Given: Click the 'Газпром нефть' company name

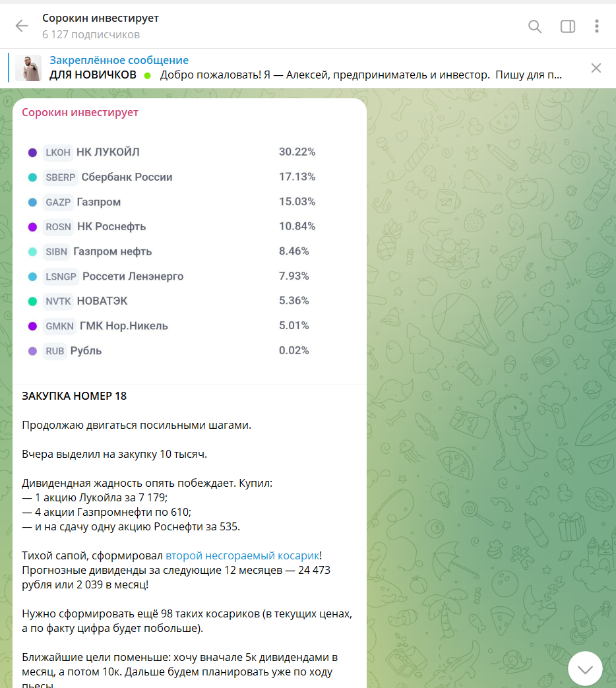Looking at the screenshot, I should point(112,251).
